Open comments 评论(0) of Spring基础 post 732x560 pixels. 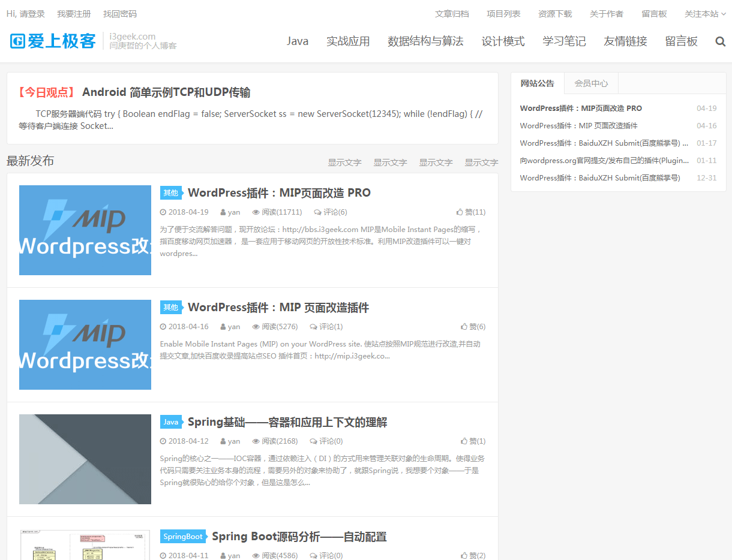[x=326, y=441]
